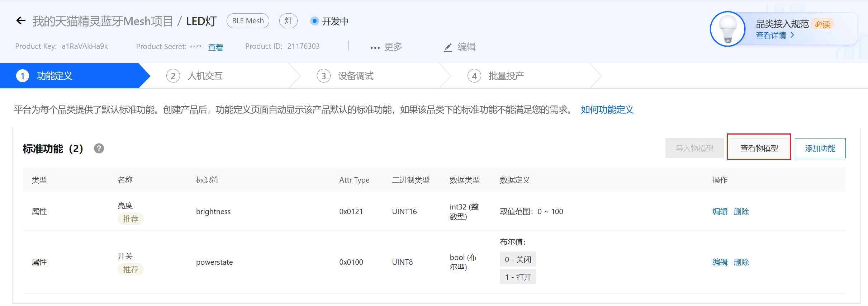Click the 必读 badge
Image resolution: width=868 pixels, height=306 pixels.
pos(822,24)
